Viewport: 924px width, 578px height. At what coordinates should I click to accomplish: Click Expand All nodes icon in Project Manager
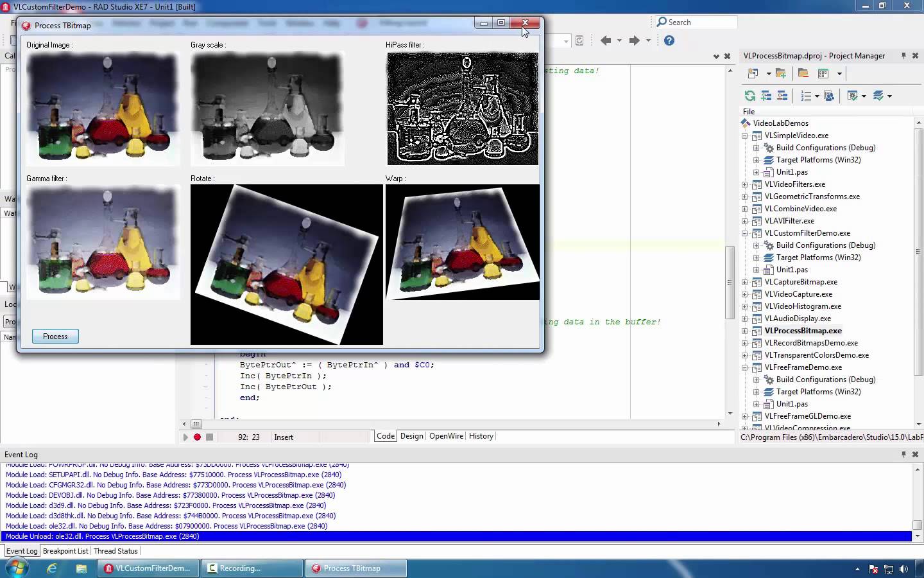(766, 96)
